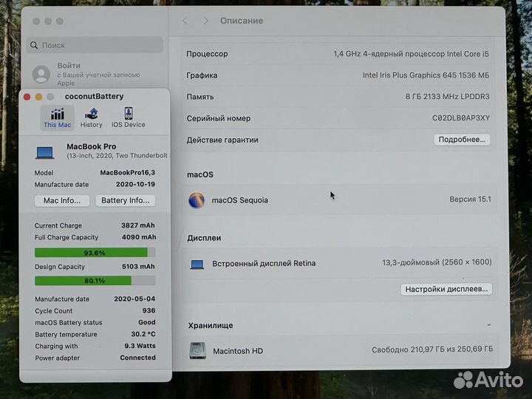
Task: Minimize the coconutBattery window
Action: coord(38,97)
